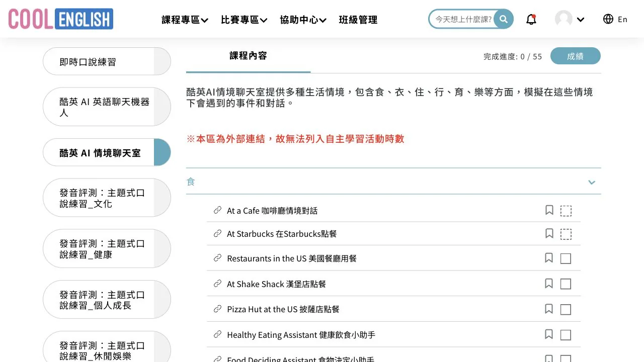The width and height of the screenshot is (644, 362).
Task: Open 發音評測：主題式口說練習_文化
Action: coord(107,198)
